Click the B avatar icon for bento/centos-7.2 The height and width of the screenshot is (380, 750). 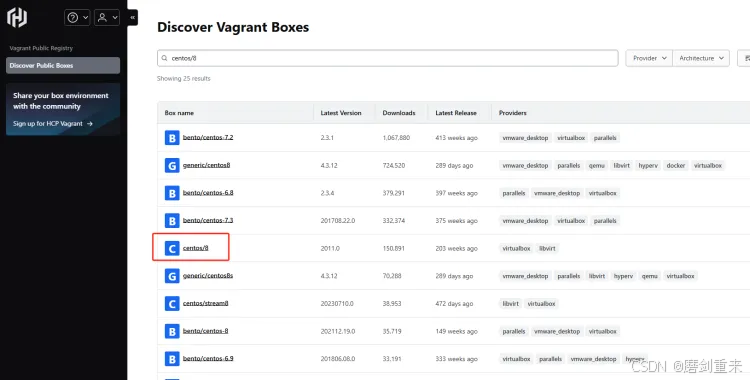[x=172, y=138]
